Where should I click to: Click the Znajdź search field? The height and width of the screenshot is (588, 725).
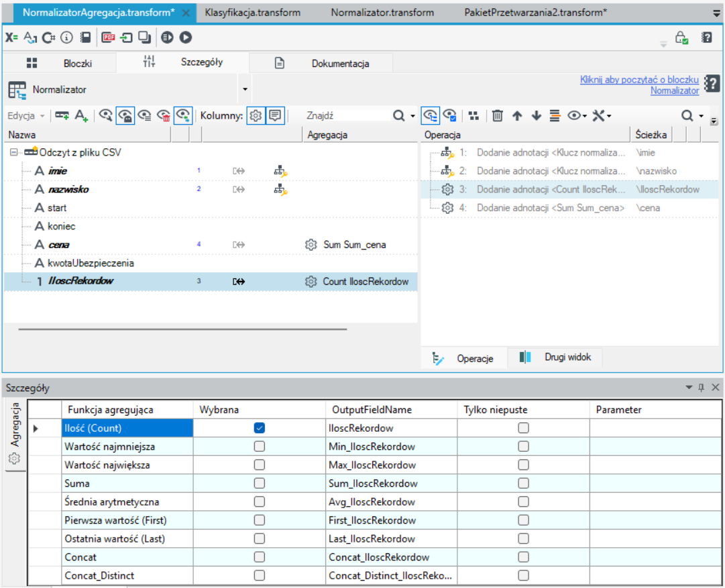pyautogui.click(x=347, y=115)
